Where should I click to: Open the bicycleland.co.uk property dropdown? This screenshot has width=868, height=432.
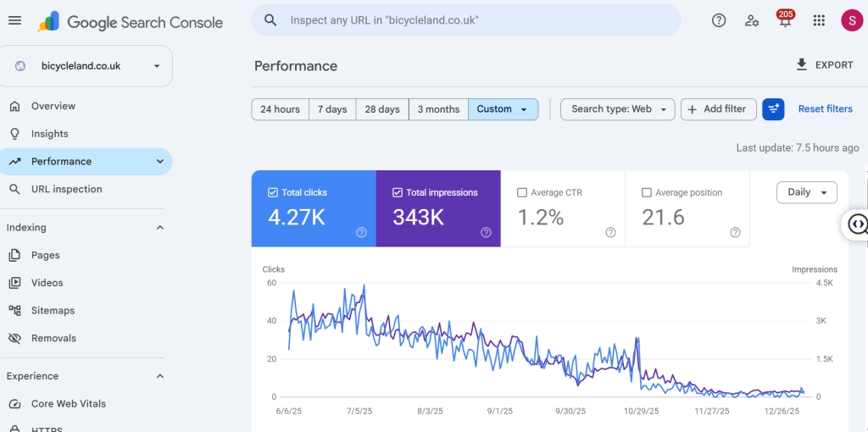coord(86,66)
